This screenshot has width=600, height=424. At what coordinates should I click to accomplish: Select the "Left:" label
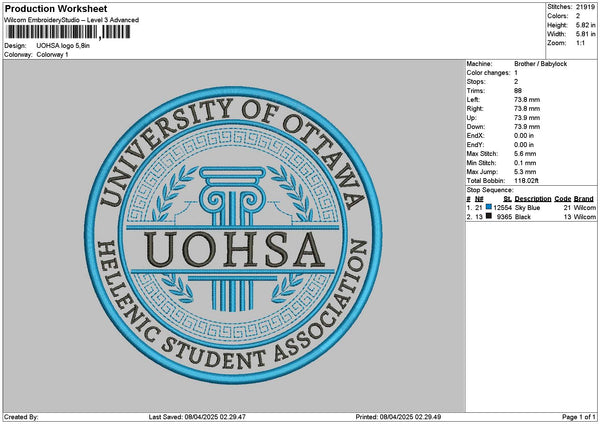[x=473, y=99]
